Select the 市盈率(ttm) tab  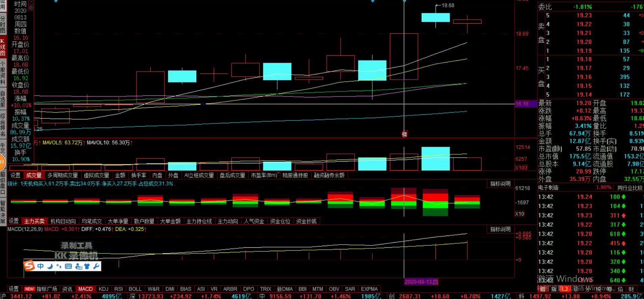point(264,175)
